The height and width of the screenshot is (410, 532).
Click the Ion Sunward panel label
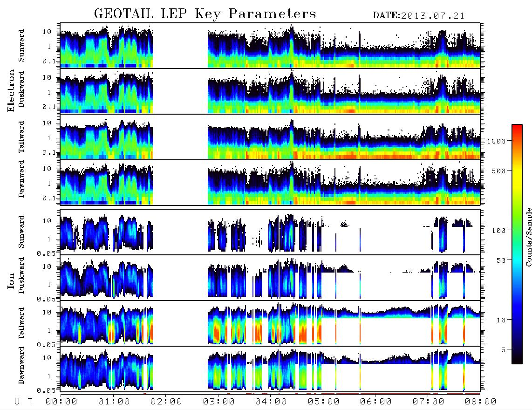click(21, 232)
